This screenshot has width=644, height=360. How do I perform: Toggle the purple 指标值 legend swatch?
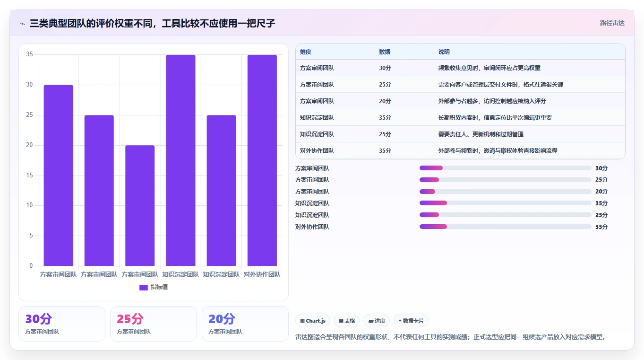coord(144,287)
